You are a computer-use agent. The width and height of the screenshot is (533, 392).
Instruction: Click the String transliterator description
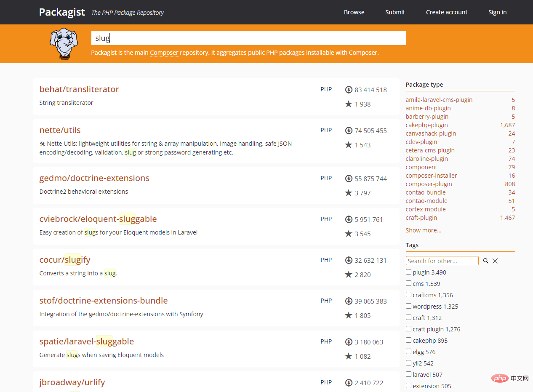[x=66, y=103]
